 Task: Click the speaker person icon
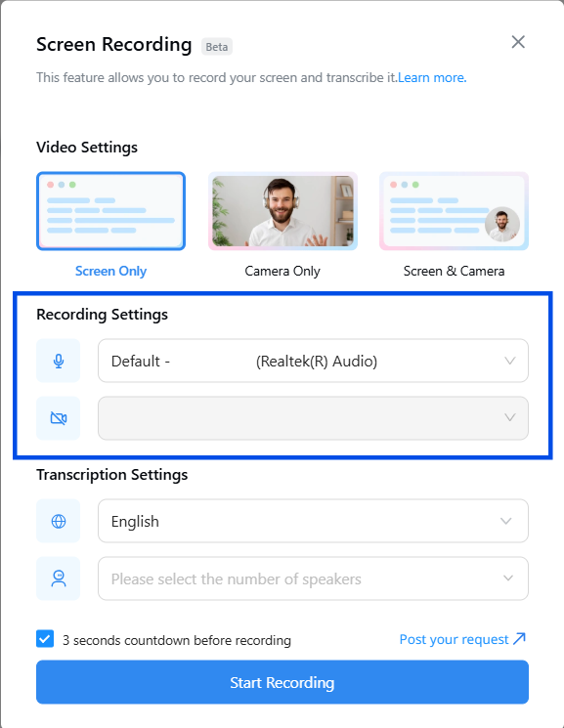point(58,578)
